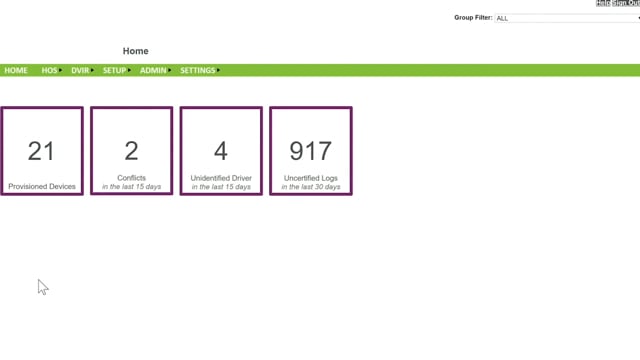640x360 pixels.
Task: Go to the HOME menu item
Action: tap(16, 70)
